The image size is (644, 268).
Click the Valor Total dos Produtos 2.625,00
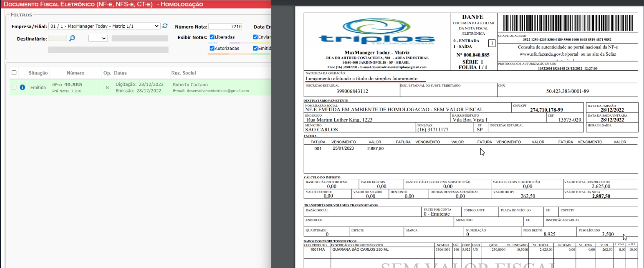coord(601,187)
